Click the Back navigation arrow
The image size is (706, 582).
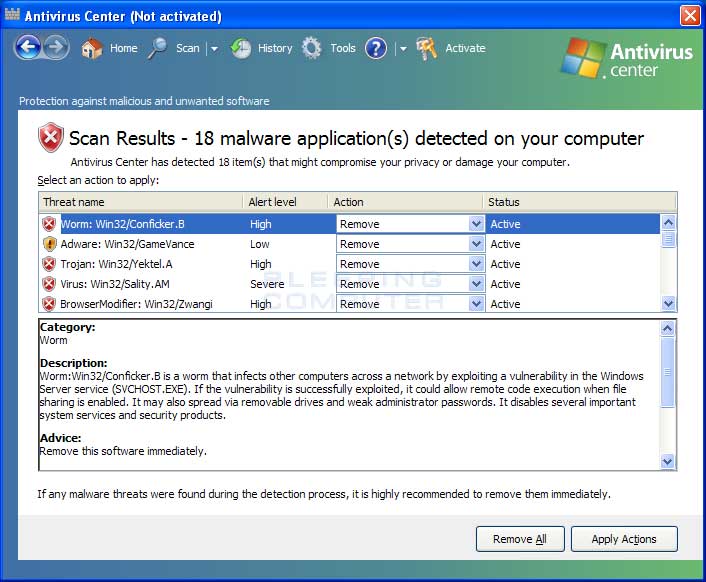pyautogui.click(x=28, y=47)
